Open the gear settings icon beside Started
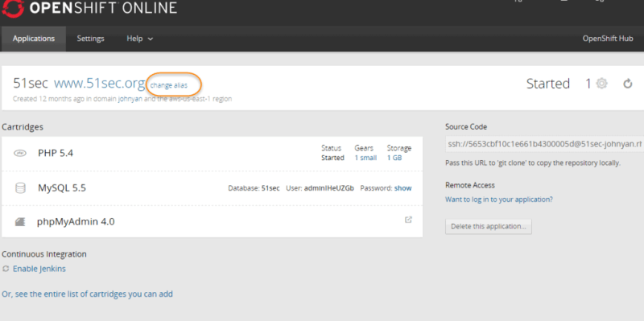 click(601, 84)
